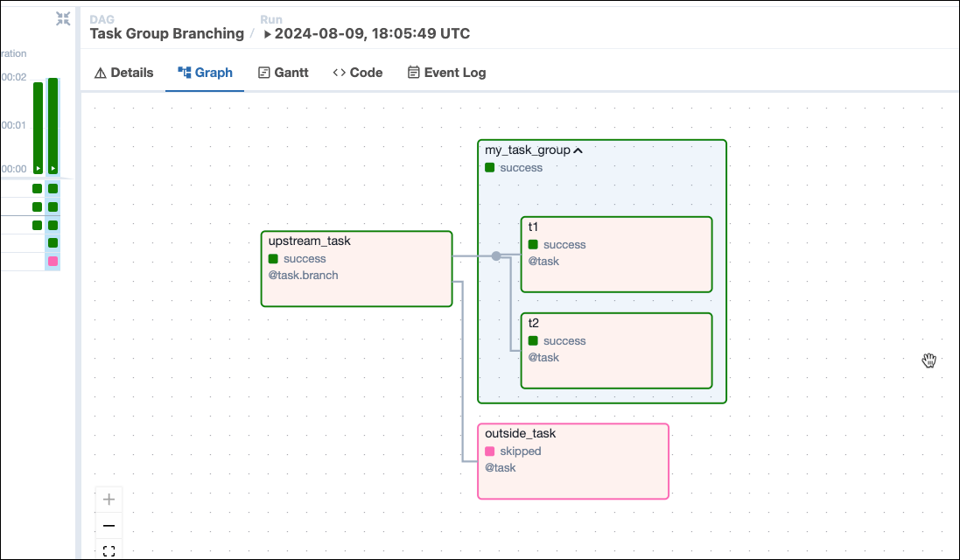Open the Task Group Branching DAG breadcrumb link
Screen dimensions: 960x560
(x=166, y=33)
